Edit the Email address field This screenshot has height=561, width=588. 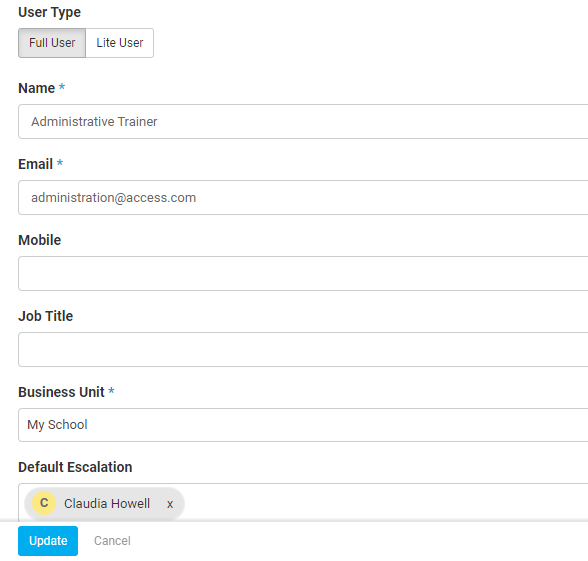click(x=303, y=198)
